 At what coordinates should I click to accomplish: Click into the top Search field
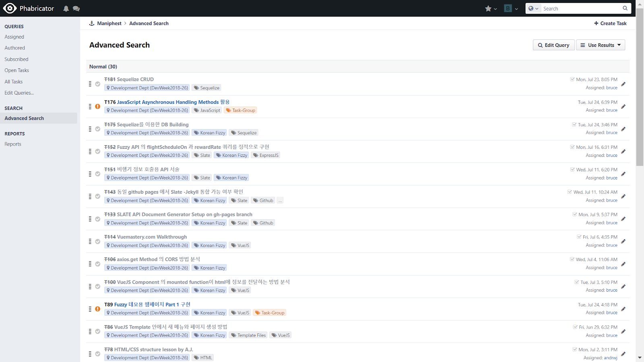point(580,8)
